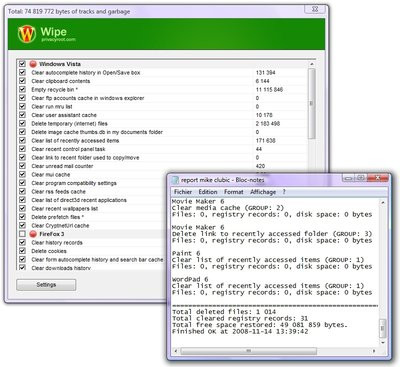The height and width of the screenshot is (367, 400).
Task: Click the Bloc-notes horizontal scrollbar thumb
Action: click(x=248, y=351)
